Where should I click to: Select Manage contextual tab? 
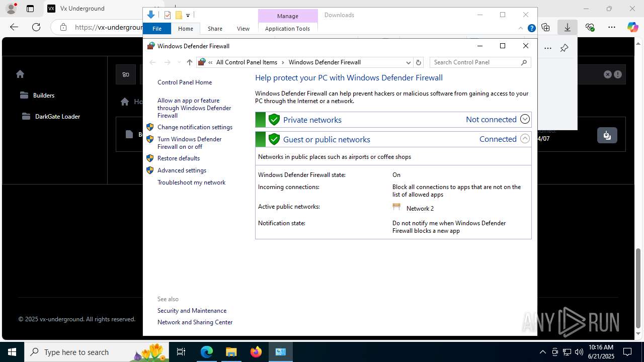pos(288,16)
